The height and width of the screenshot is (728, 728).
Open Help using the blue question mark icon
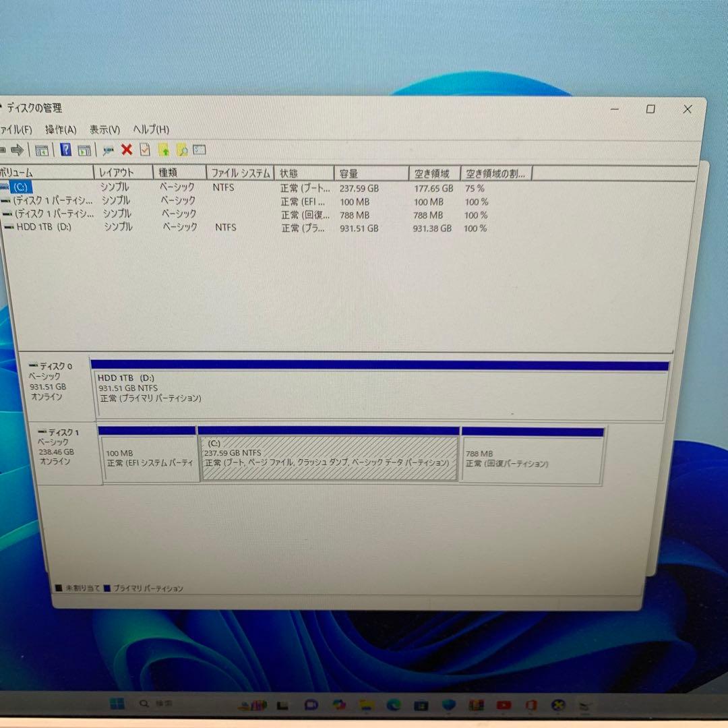coord(65,150)
